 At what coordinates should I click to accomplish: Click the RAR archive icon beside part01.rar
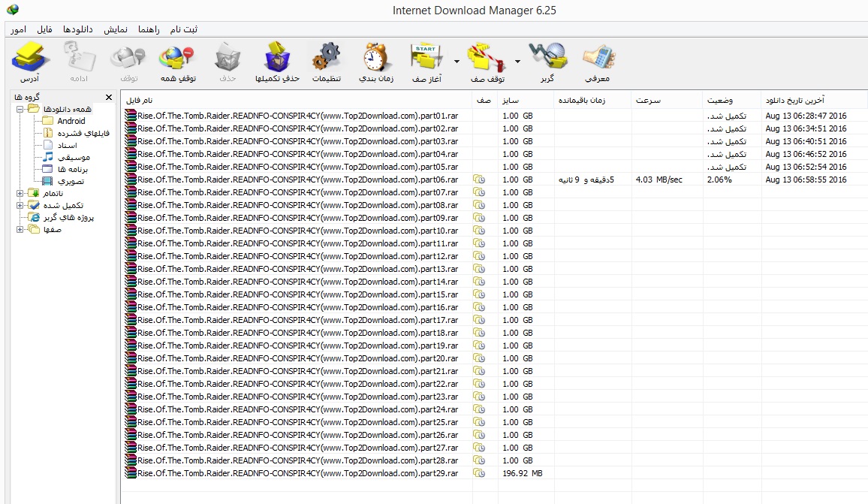click(131, 115)
